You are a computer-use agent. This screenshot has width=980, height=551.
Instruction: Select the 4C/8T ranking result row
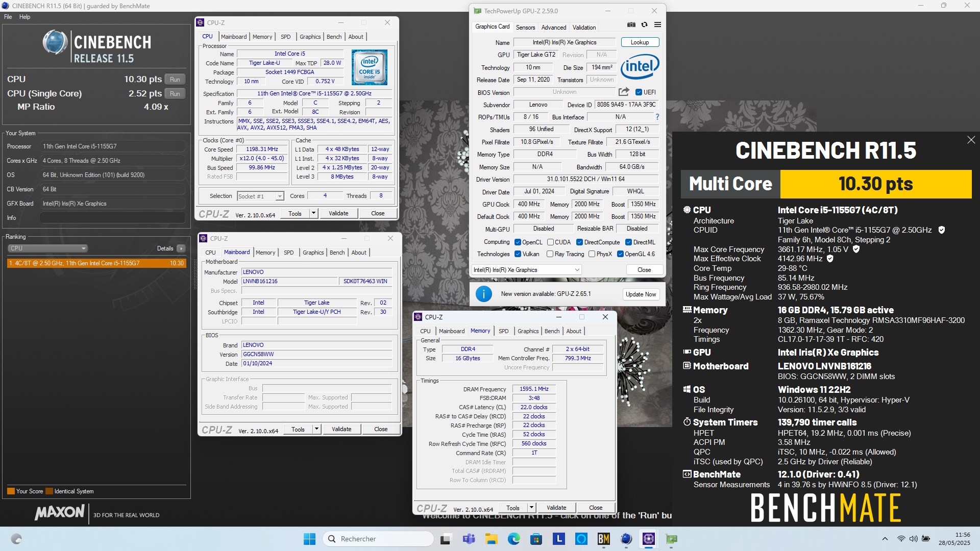click(96, 263)
